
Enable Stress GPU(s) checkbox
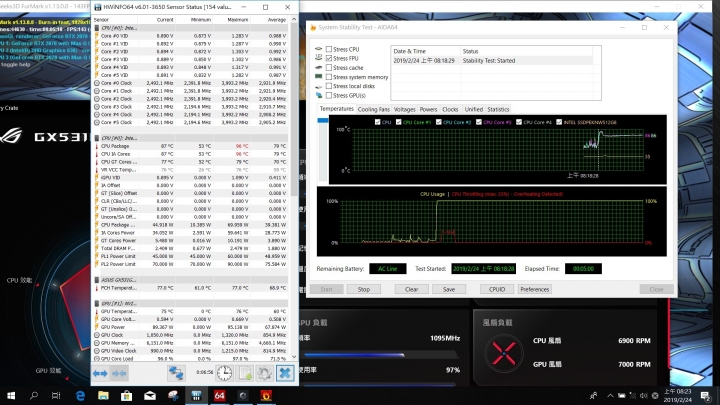[x=329, y=96]
